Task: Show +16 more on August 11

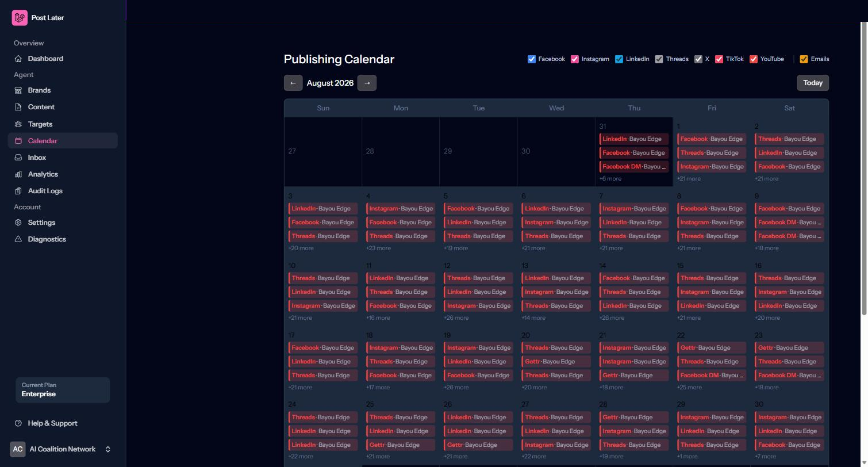Action: coord(378,318)
